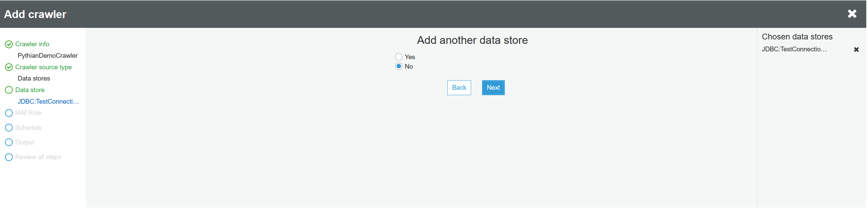The width and height of the screenshot is (868, 208).
Task: Open JDBC:TestConnecti… link in the sidebar
Action: [x=48, y=102]
